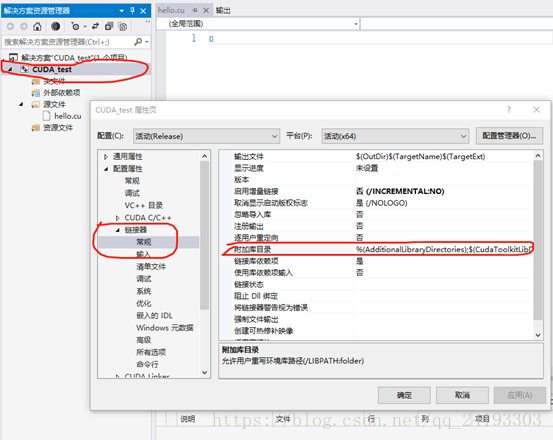
Task: Click the Collapse All icon in Solution Explorer
Action: [109, 26]
